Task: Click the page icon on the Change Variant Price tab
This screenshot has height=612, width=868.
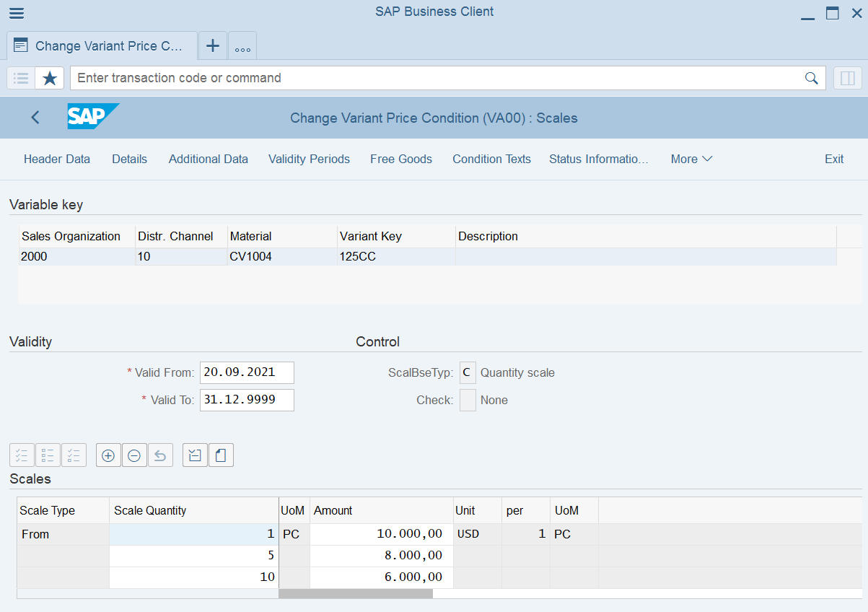Action: point(21,45)
